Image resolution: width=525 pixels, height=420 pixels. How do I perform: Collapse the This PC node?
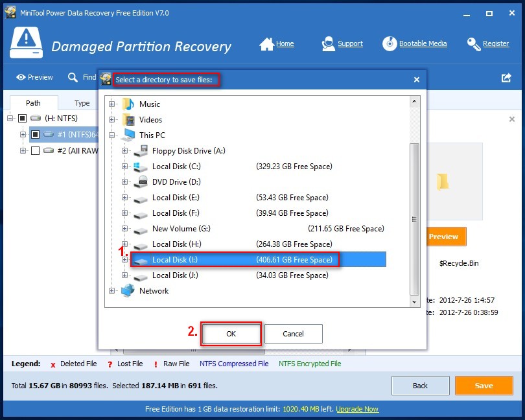(x=112, y=135)
